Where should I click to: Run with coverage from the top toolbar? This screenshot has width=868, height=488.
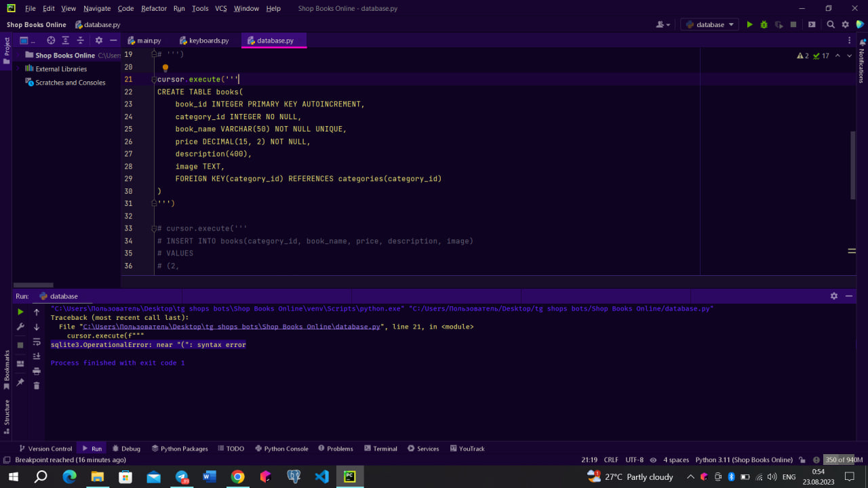[778, 24]
